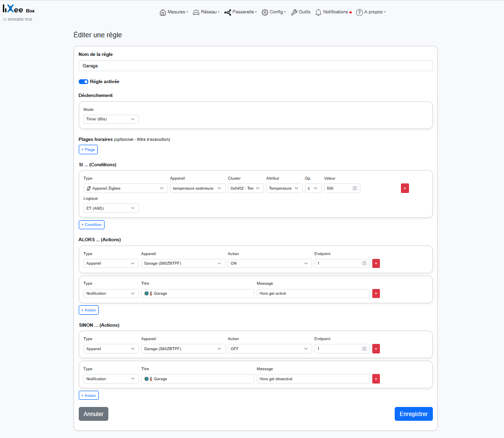Remove the Garage ON action
The height and width of the screenshot is (438, 504).
[x=376, y=263]
